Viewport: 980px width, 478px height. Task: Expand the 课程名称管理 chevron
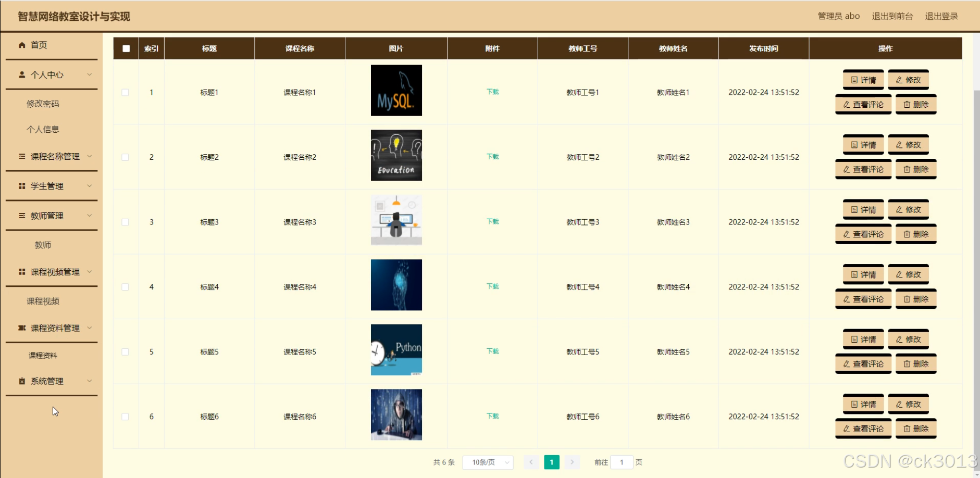pos(90,156)
